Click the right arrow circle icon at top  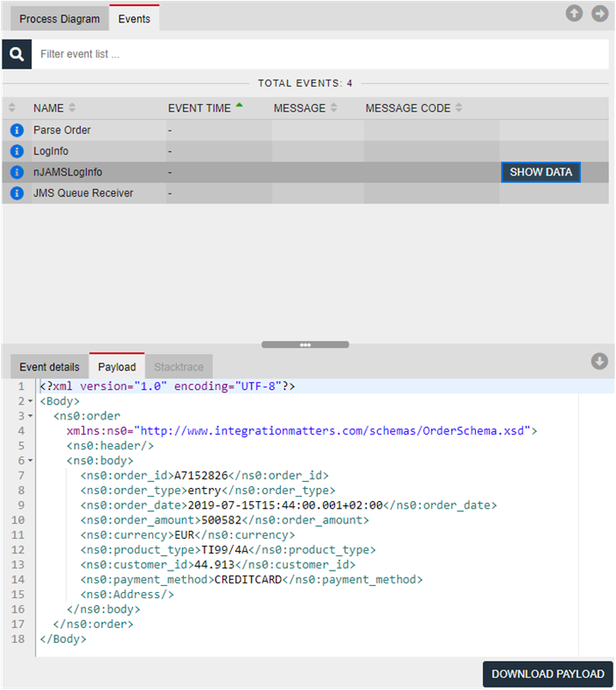coord(600,13)
